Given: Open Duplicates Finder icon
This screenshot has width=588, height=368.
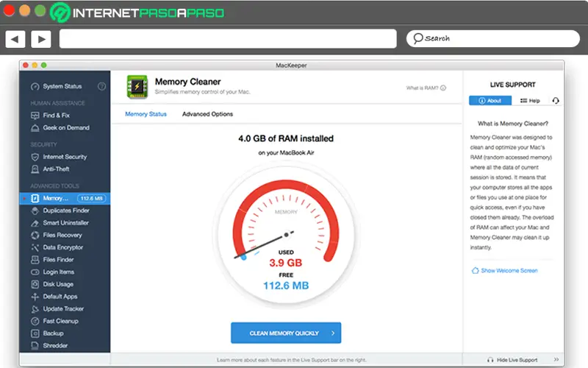Looking at the screenshot, I should click(x=35, y=210).
